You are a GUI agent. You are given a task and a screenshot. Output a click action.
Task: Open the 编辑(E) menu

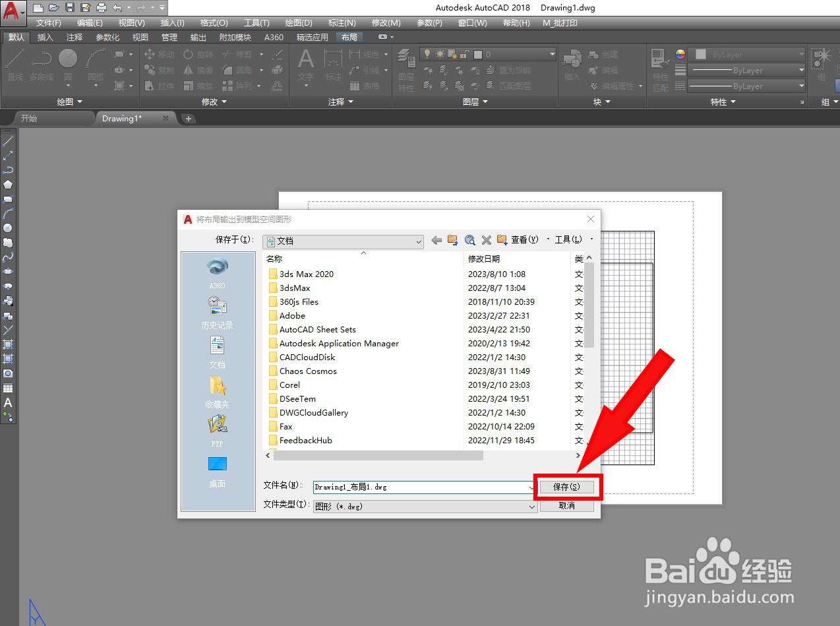click(x=90, y=23)
